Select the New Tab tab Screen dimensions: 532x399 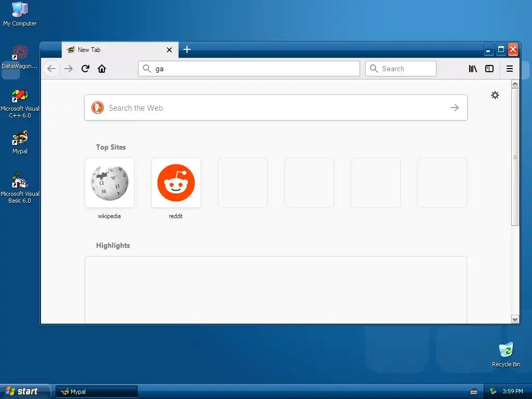pyautogui.click(x=120, y=50)
